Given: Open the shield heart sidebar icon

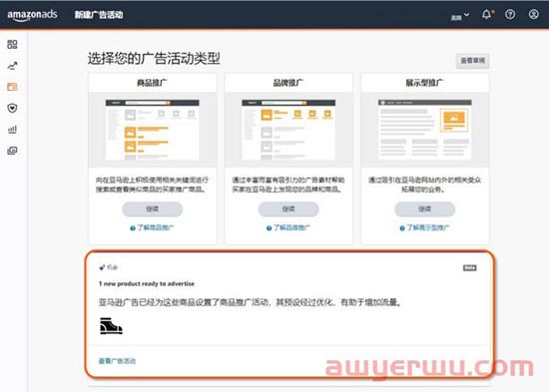Looking at the screenshot, I should tap(12, 108).
